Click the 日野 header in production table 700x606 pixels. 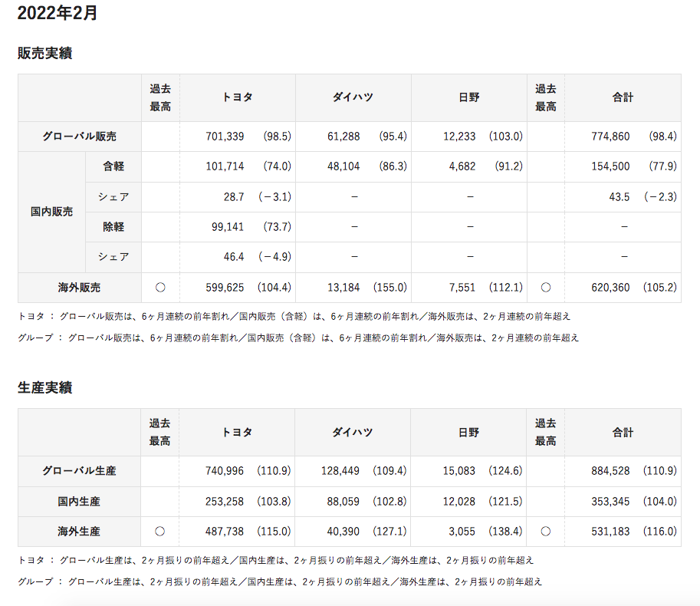pos(468,433)
